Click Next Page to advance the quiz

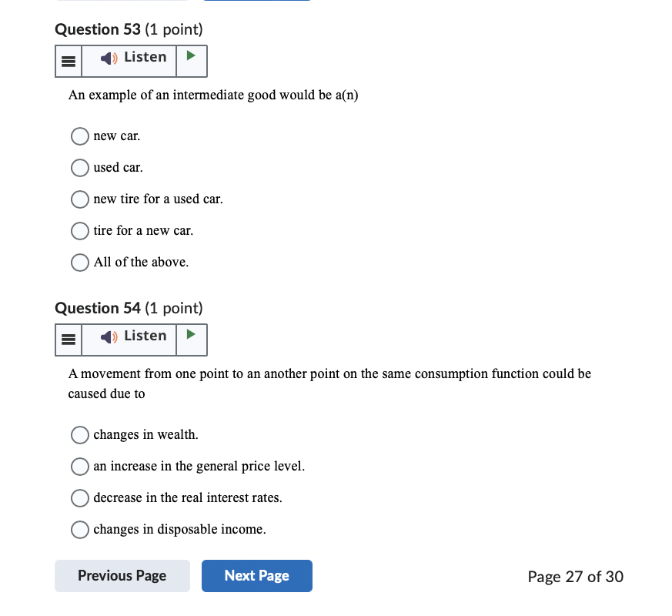coord(256,575)
